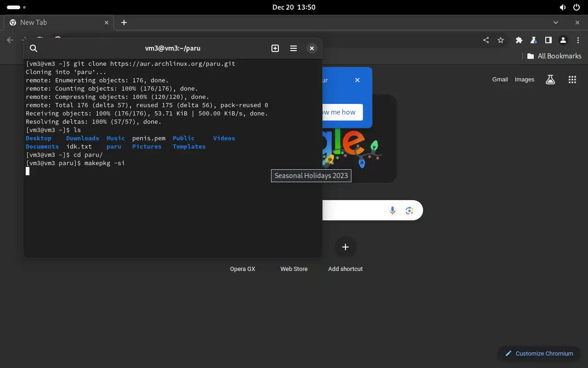The image size is (588, 368).
Task: Open the system power menu icon
Action: point(577,7)
